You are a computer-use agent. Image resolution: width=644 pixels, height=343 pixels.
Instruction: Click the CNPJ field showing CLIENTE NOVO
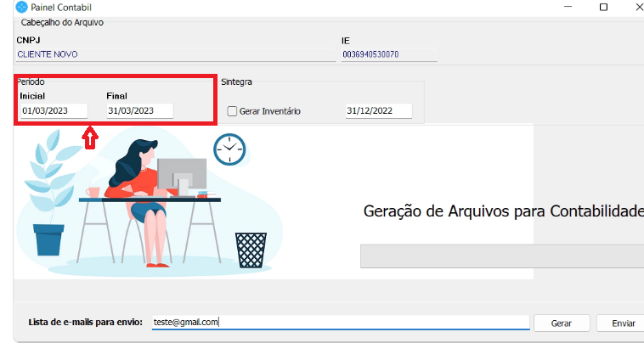click(x=176, y=54)
